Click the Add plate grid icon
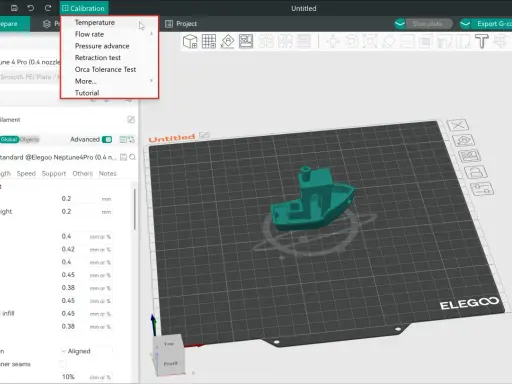 pos(209,41)
